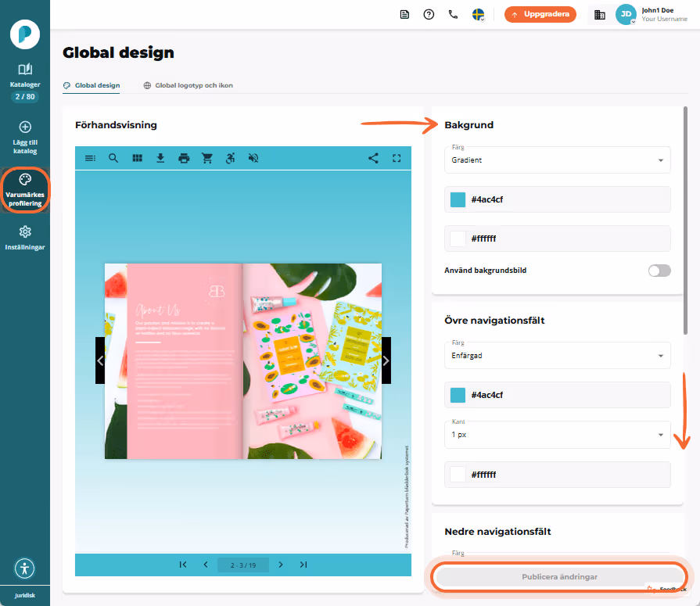Pick Bakgrund first color swatch #4ac4cf

click(x=458, y=199)
